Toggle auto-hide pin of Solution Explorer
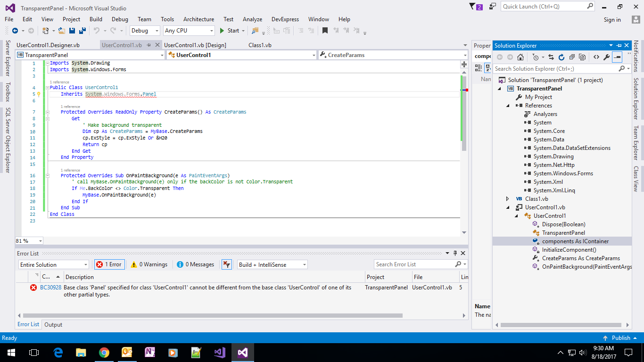Image resolution: width=644 pixels, height=362 pixels. coord(619,45)
